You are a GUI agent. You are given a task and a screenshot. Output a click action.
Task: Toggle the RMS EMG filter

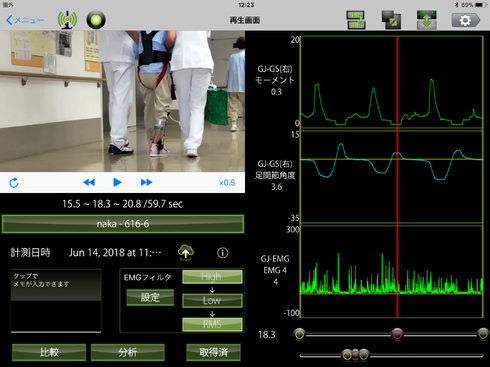point(212,324)
